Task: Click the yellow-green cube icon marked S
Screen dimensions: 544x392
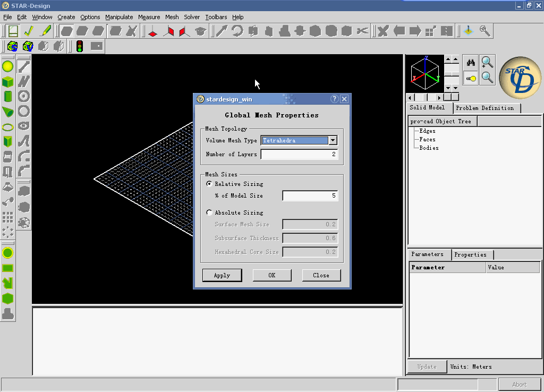Action: (13, 46)
